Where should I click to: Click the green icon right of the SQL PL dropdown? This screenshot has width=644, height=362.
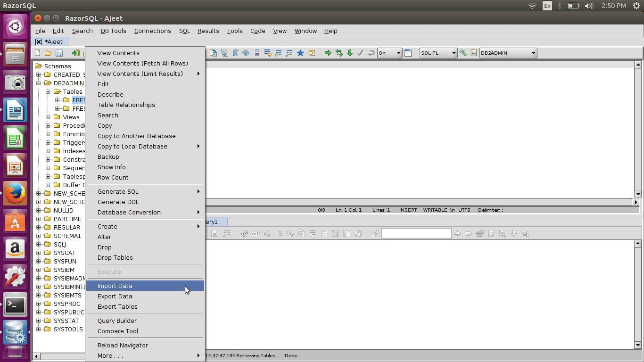(x=463, y=53)
